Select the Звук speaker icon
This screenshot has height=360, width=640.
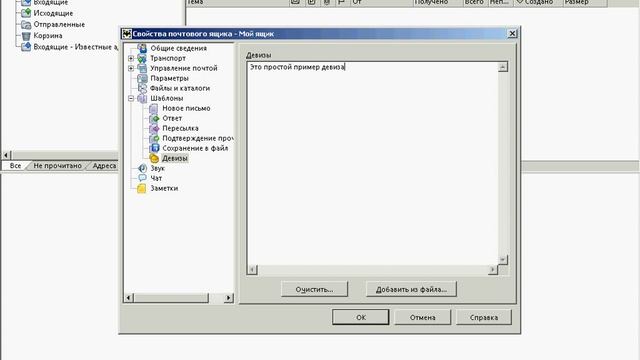142,168
